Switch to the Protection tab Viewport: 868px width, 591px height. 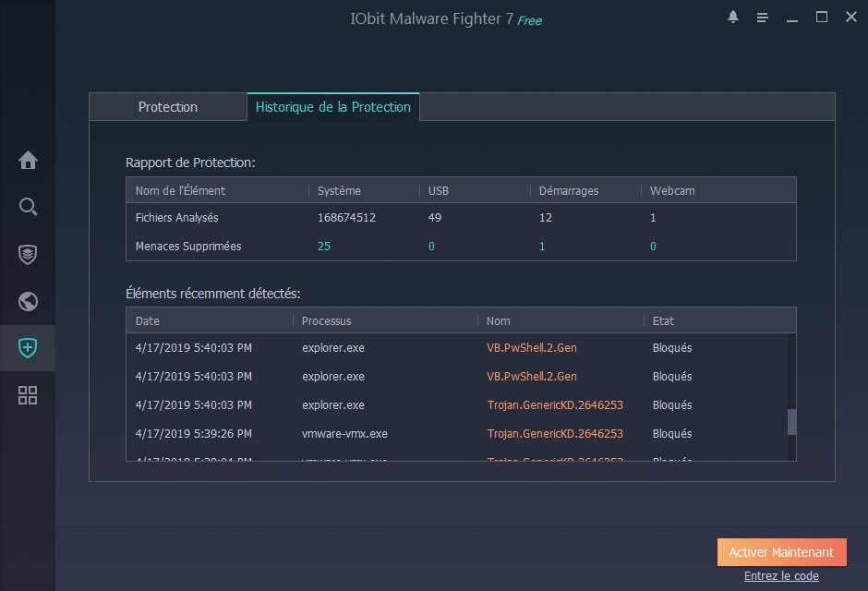coord(168,107)
